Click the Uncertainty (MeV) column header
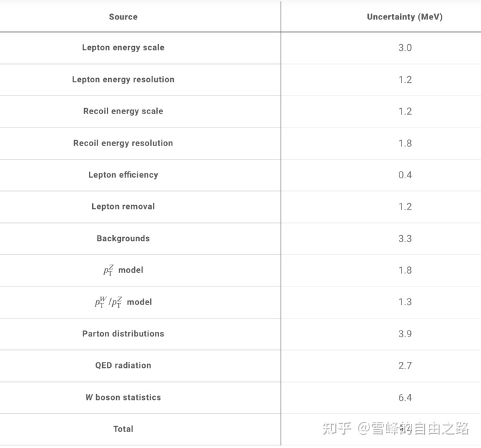481x448 pixels. [405, 17]
